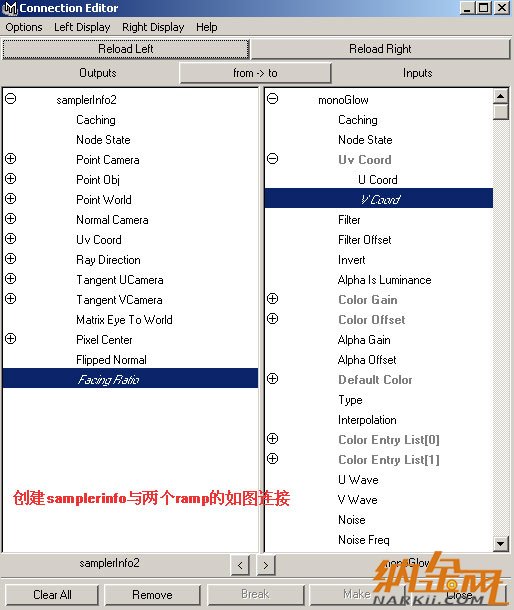Open the Options menu
This screenshot has height=610, width=514.
click(24, 27)
